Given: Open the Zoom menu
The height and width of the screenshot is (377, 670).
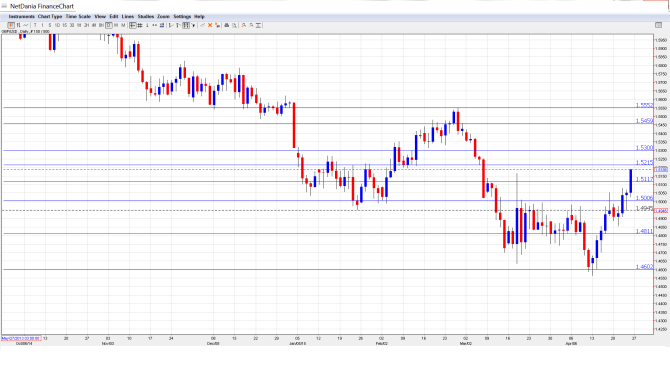Looking at the screenshot, I should tap(163, 17).
